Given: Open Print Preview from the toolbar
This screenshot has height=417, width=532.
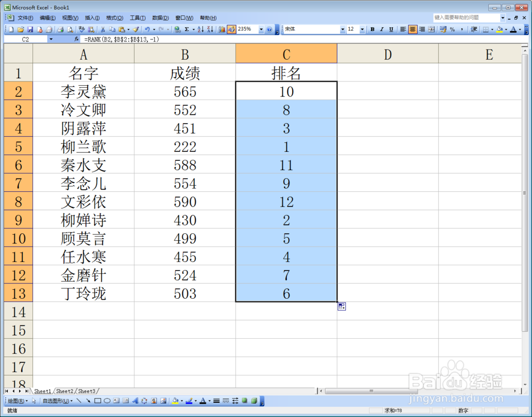Looking at the screenshot, I should click(70, 29).
